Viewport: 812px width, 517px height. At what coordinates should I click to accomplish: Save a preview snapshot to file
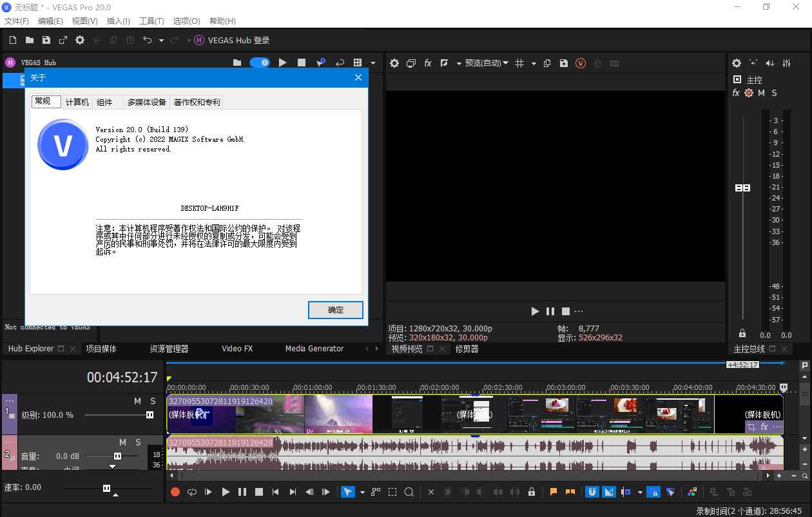[564, 63]
